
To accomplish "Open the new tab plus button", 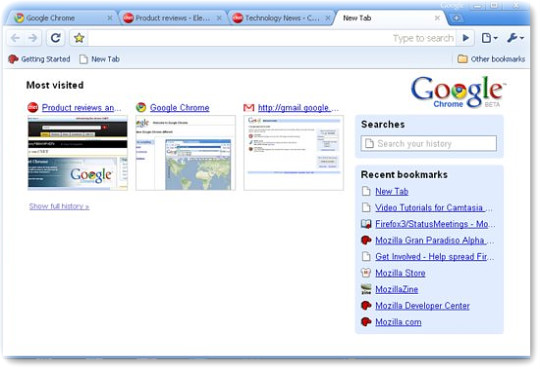I will [x=456, y=18].
